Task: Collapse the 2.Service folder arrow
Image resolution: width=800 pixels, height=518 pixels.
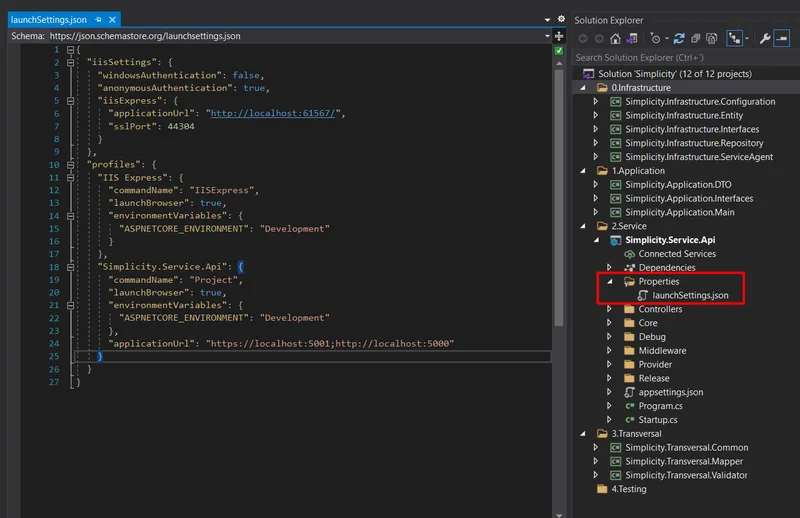Action: click(x=583, y=226)
